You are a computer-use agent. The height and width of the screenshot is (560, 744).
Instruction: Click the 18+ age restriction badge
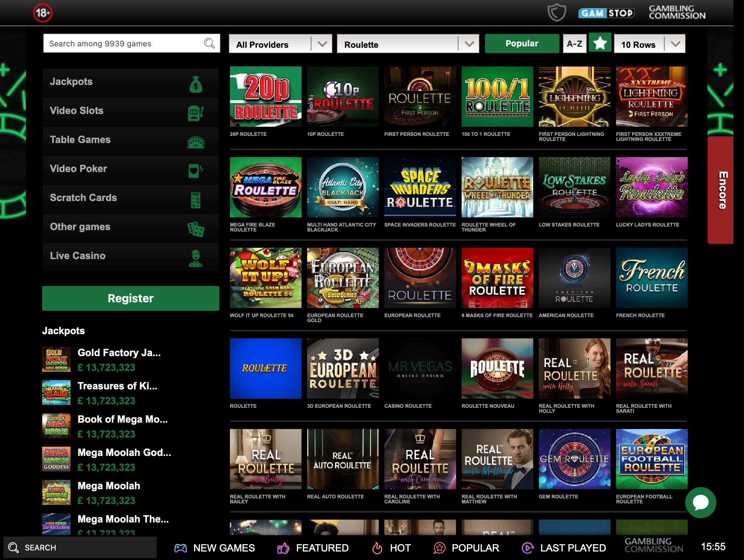click(43, 13)
